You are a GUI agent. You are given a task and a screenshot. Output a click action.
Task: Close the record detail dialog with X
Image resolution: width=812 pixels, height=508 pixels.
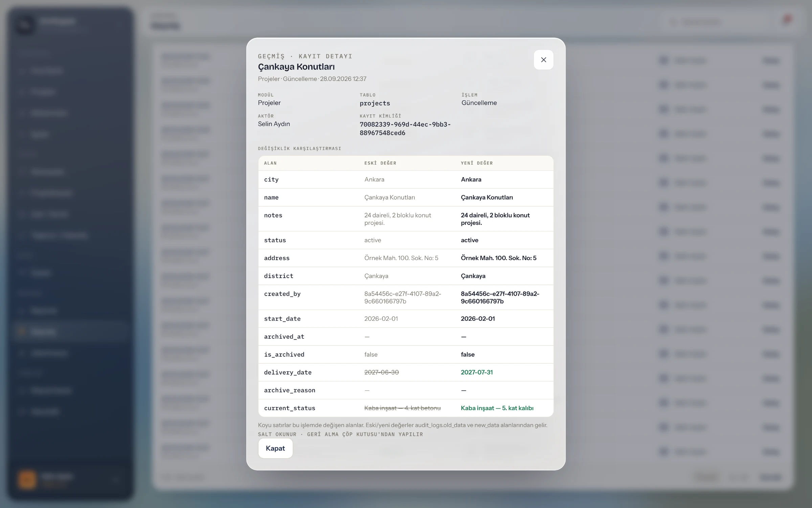(x=543, y=60)
